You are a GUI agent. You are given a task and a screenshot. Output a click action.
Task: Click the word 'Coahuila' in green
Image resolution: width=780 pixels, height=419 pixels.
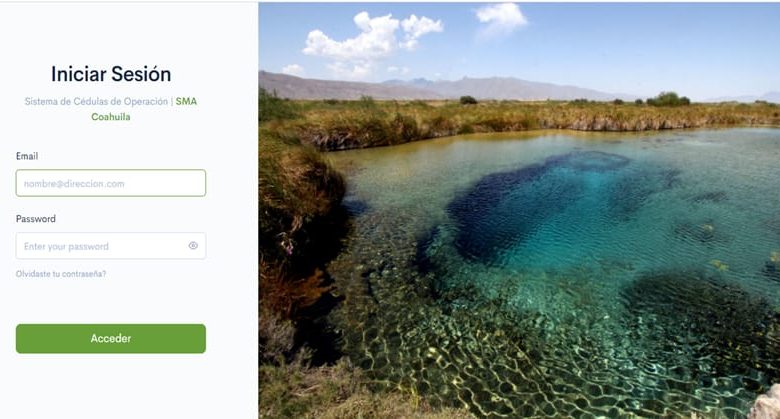click(111, 117)
